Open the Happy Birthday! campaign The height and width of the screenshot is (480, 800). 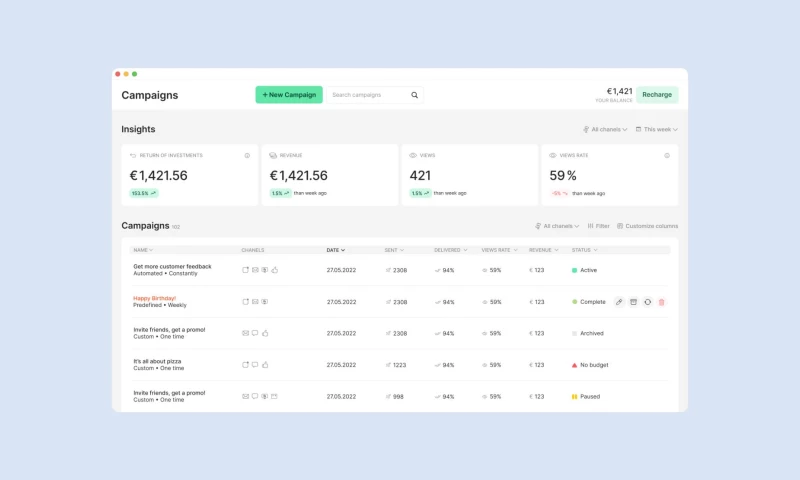point(155,298)
